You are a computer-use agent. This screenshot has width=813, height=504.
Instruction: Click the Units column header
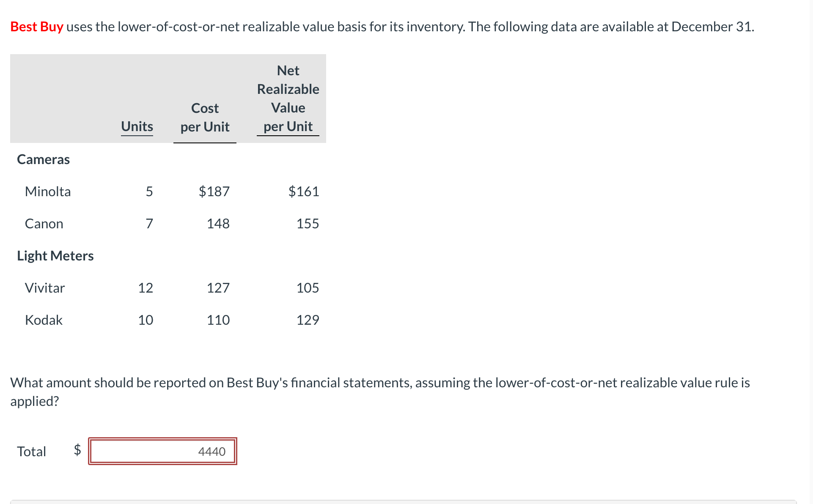(x=137, y=126)
